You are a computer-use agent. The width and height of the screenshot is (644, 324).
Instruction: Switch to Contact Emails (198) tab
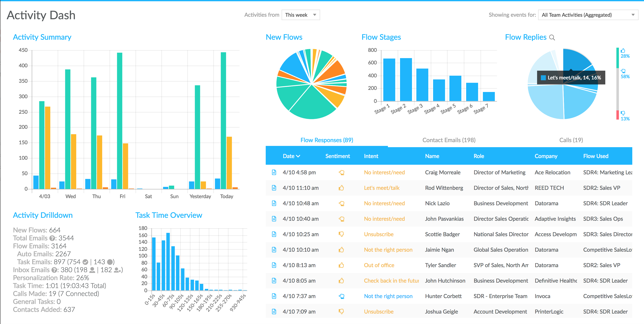[x=449, y=140]
